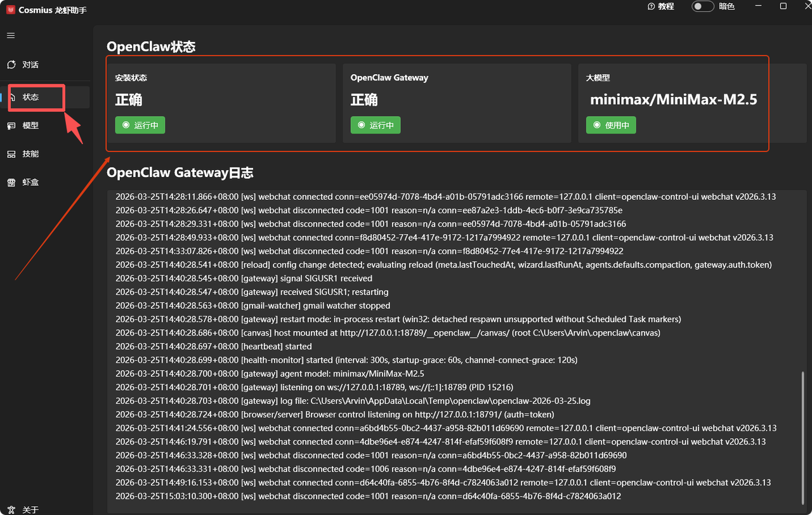Image resolution: width=812 pixels, height=515 pixels.
Task: Click the 正确 status under 安装状态
Action: pos(129,100)
